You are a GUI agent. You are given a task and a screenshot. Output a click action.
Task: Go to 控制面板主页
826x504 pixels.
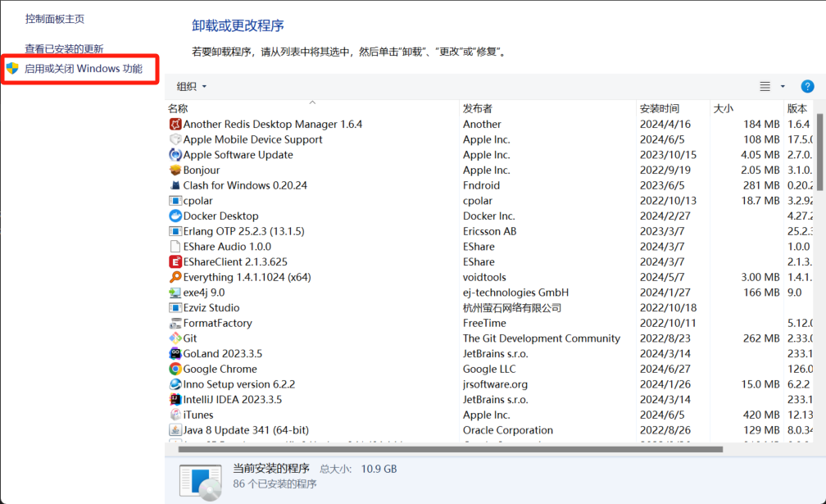click(x=54, y=18)
